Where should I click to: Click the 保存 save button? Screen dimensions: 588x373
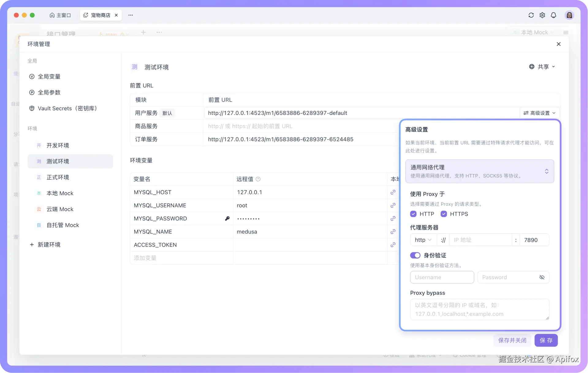click(546, 340)
